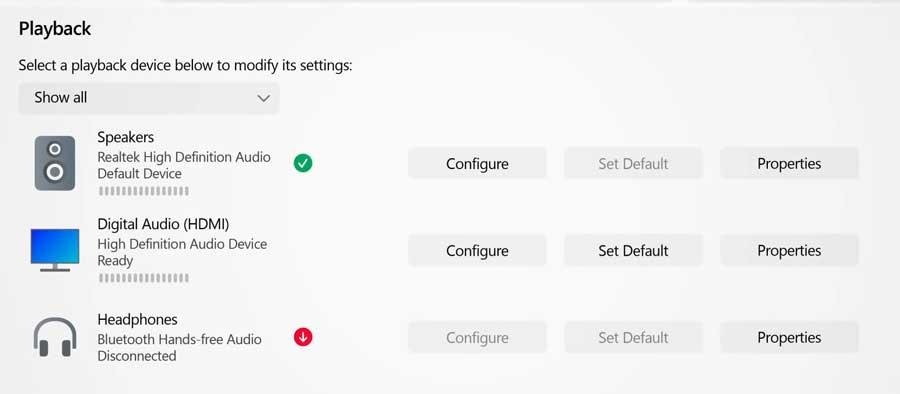Configure the Digital Audio (HDMI) device
The height and width of the screenshot is (394, 900).
click(x=477, y=250)
